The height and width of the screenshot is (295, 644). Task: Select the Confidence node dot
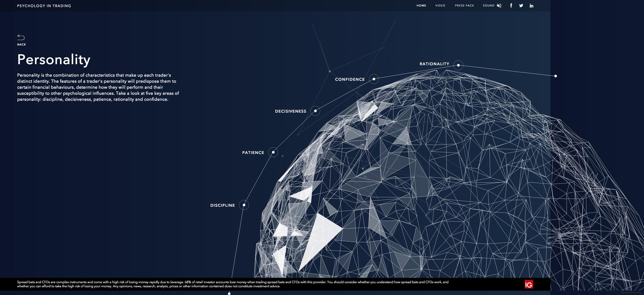tap(374, 79)
